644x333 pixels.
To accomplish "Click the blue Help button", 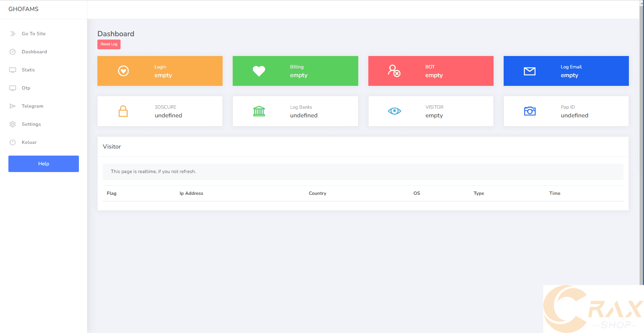I will pyautogui.click(x=44, y=164).
